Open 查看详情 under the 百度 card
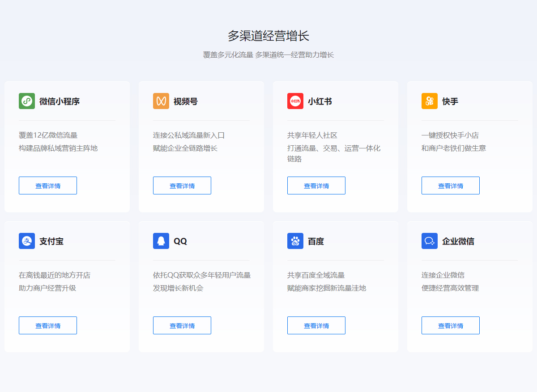The height and width of the screenshot is (392, 537). 316,325
